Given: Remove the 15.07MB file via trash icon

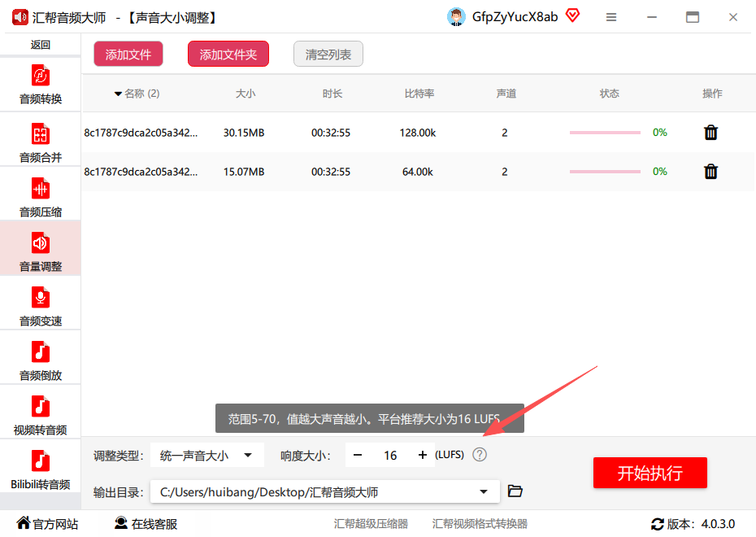Looking at the screenshot, I should click(x=710, y=172).
